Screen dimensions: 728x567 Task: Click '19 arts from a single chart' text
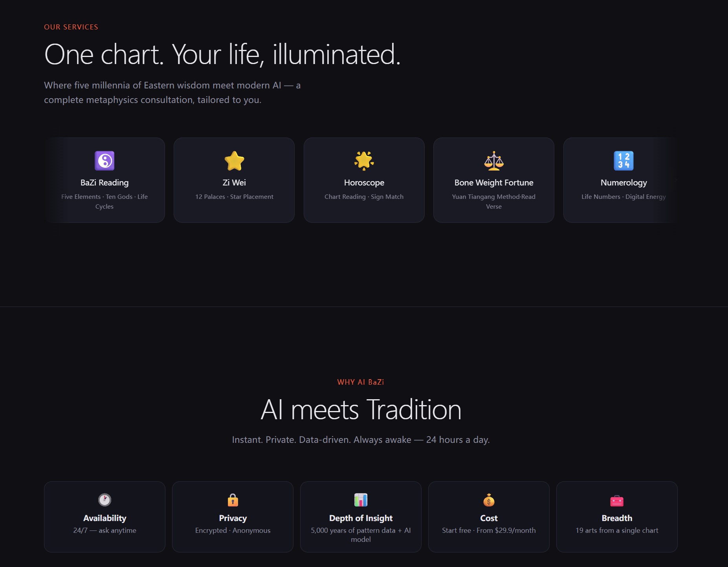click(x=617, y=530)
